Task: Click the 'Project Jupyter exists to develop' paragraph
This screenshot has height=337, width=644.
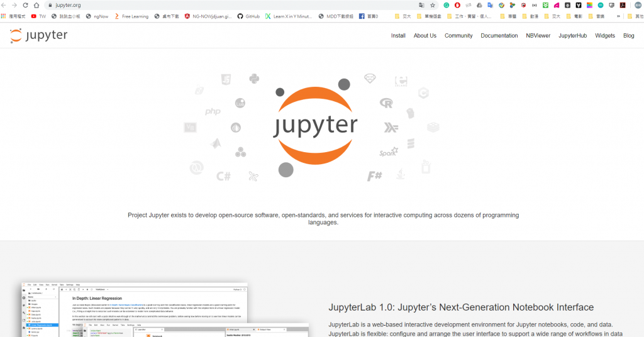Action: click(323, 219)
